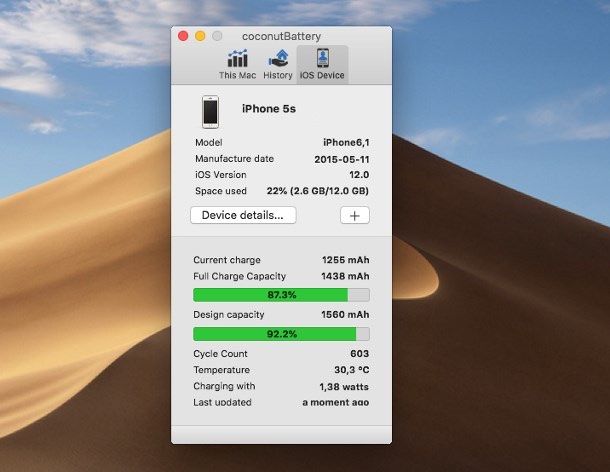This screenshot has height=472, width=610.
Task: Click the Design capacity label
Action: pos(229,314)
